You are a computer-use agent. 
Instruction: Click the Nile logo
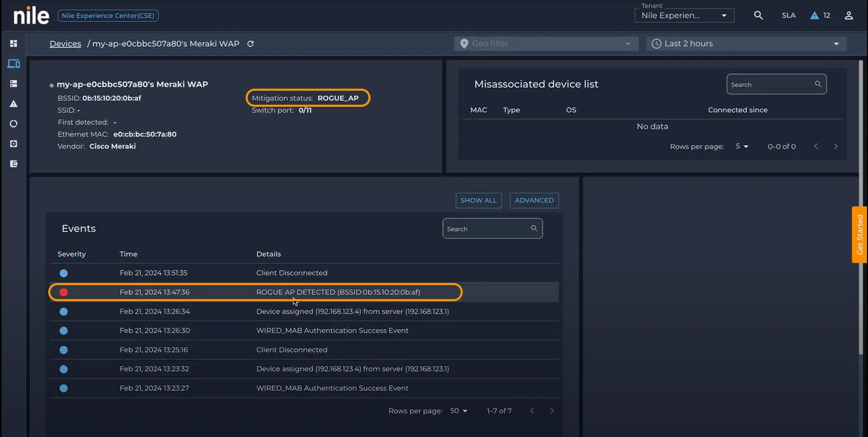31,16
